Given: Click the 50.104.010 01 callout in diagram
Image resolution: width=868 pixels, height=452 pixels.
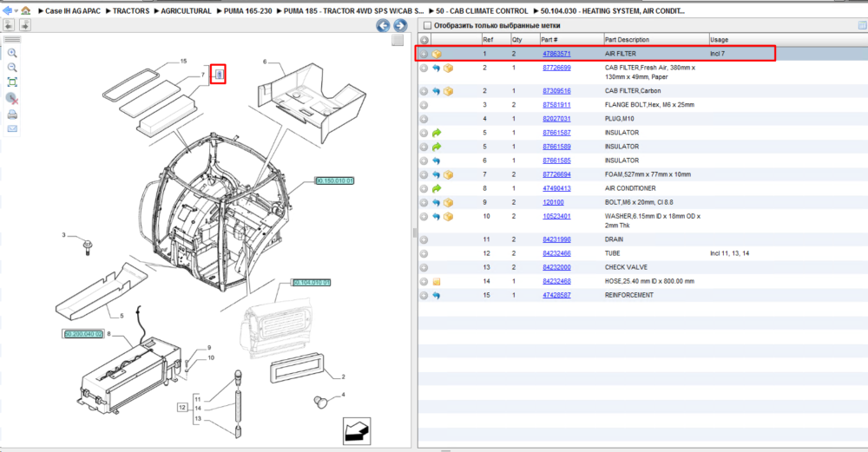Looking at the screenshot, I should point(311,283).
